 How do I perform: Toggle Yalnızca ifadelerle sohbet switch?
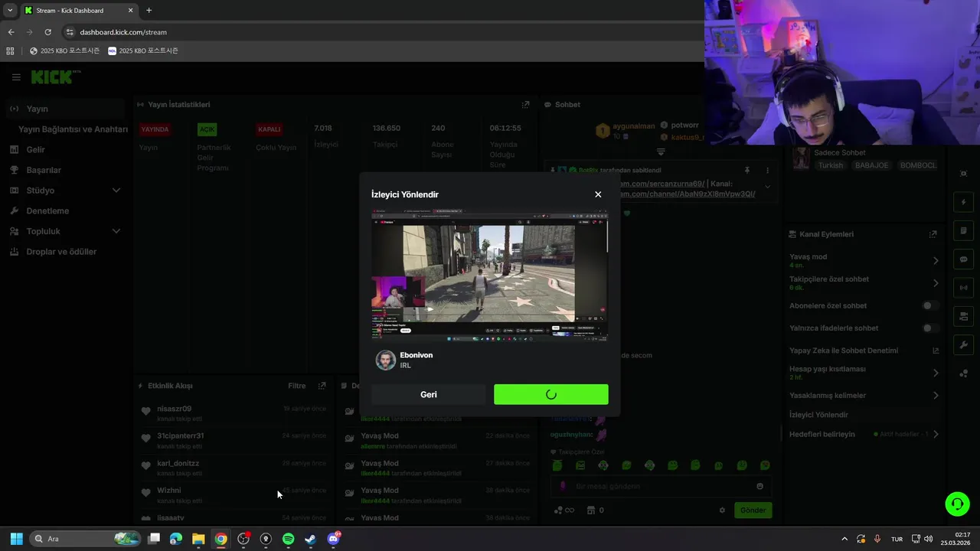click(929, 328)
